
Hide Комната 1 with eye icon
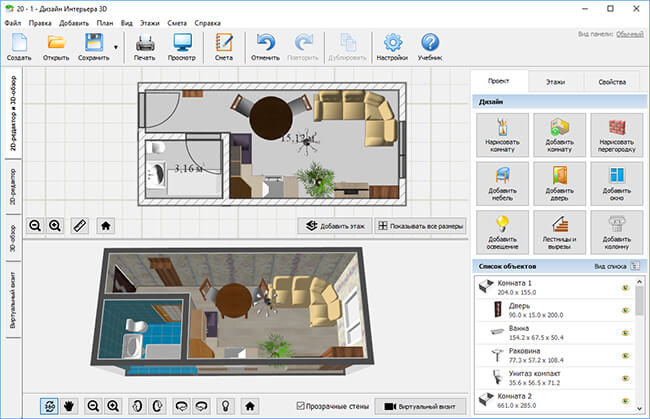coord(626,288)
